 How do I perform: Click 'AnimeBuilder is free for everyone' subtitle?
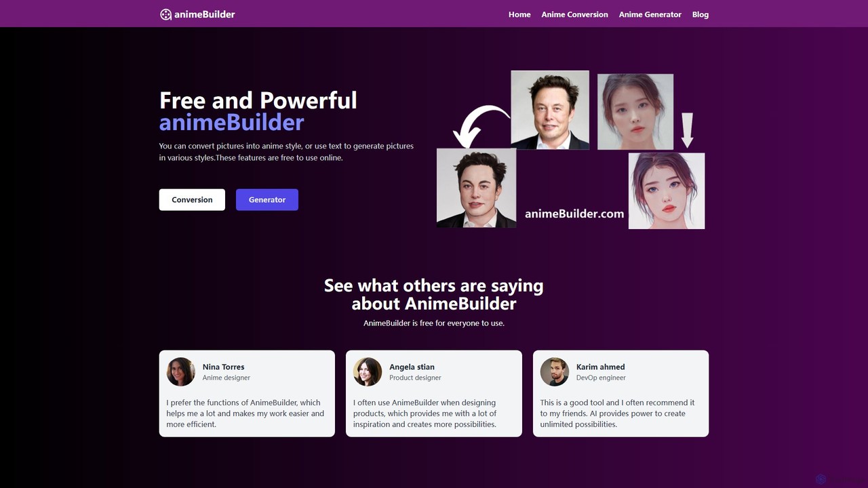point(434,323)
